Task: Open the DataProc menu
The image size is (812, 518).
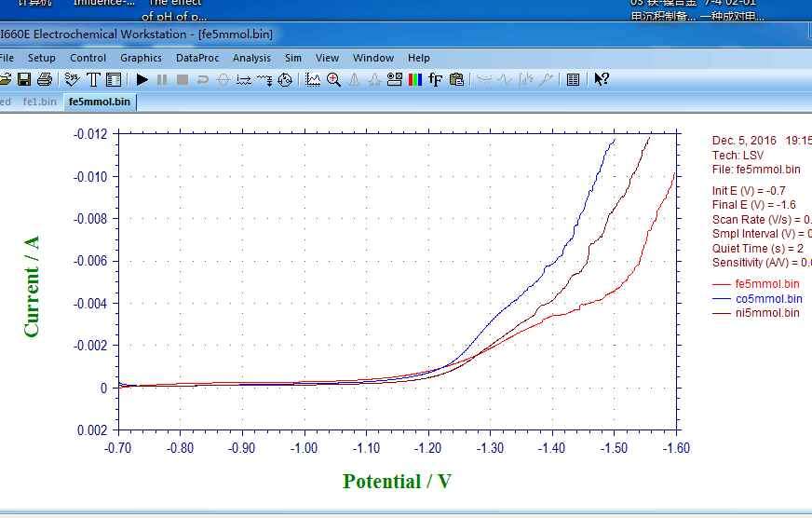Action: [x=197, y=58]
